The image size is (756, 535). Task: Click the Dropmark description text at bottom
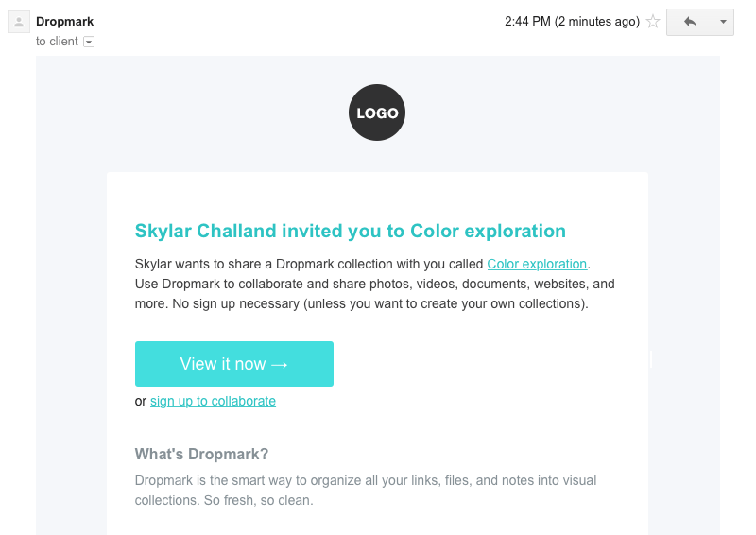coord(366,491)
